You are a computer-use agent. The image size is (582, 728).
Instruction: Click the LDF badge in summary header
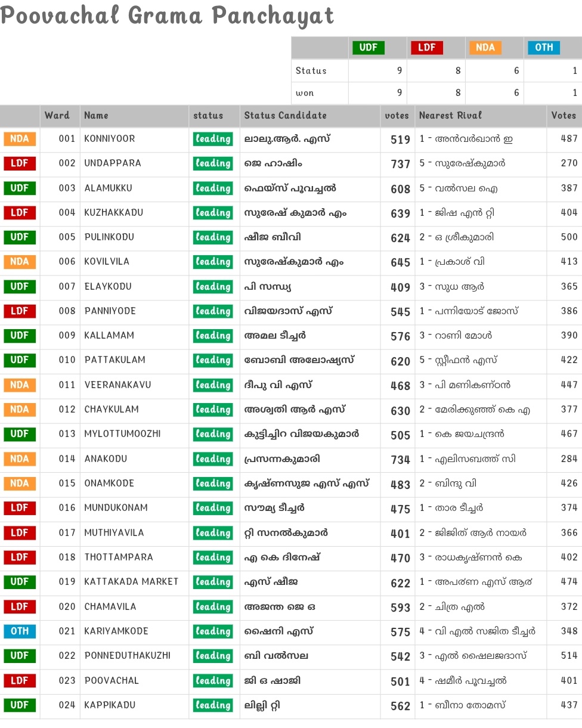tap(426, 48)
